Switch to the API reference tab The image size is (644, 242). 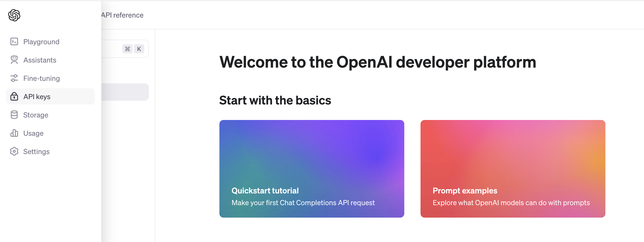tap(122, 15)
